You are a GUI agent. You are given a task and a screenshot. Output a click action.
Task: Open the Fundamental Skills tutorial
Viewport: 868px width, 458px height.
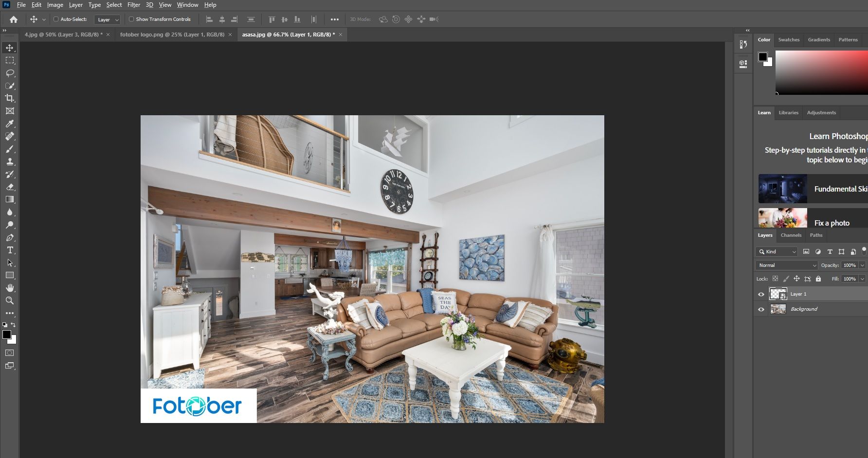click(813, 189)
